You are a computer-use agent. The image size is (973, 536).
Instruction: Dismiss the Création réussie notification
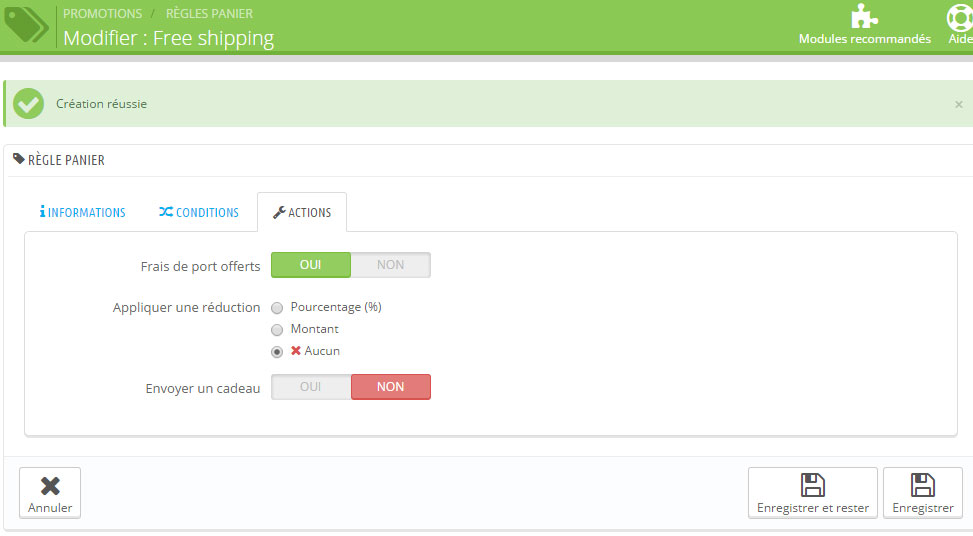tap(959, 104)
